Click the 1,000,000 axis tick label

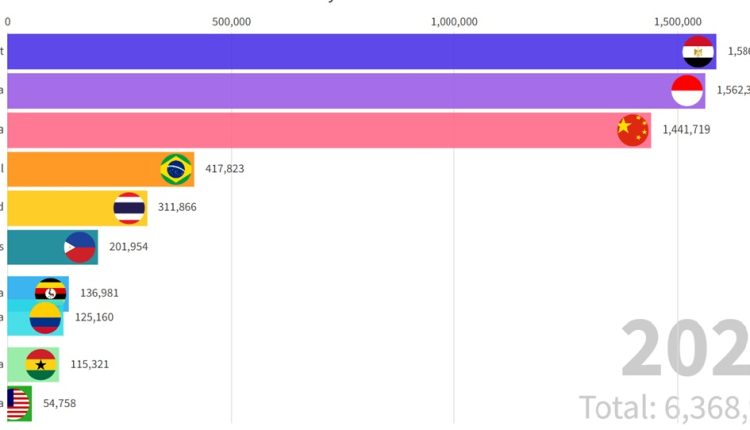pyautogui.click(x=453, y=21)
